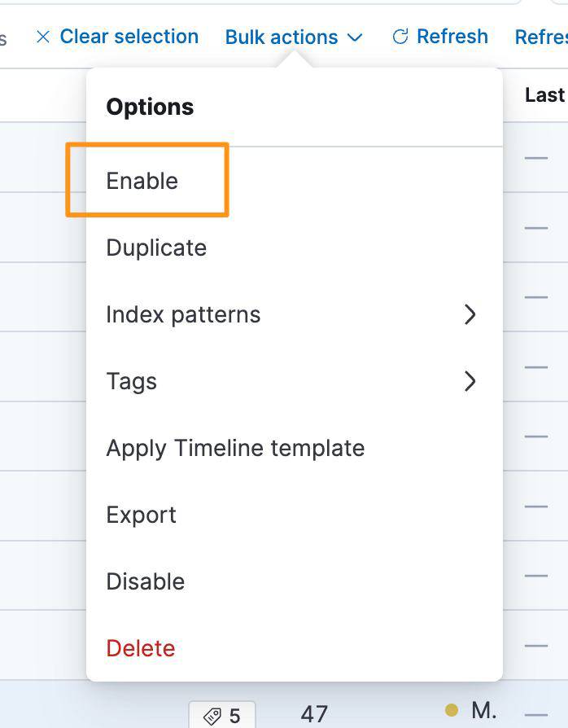Screen dimensions: 568x728
Task: Click the red Delete option
Action: pyautogui.click(x=141, y=648)
